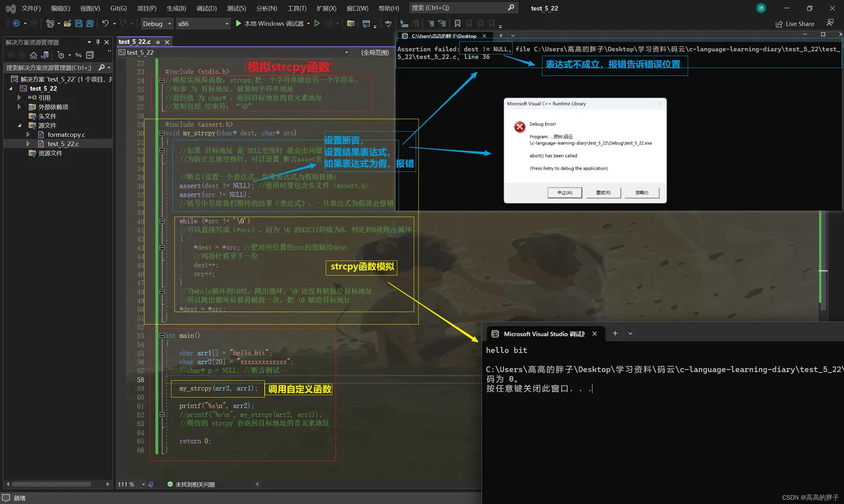Select the 头文件 folder
844x504 pixels.
pyautogui.click(x=43, y=116)
